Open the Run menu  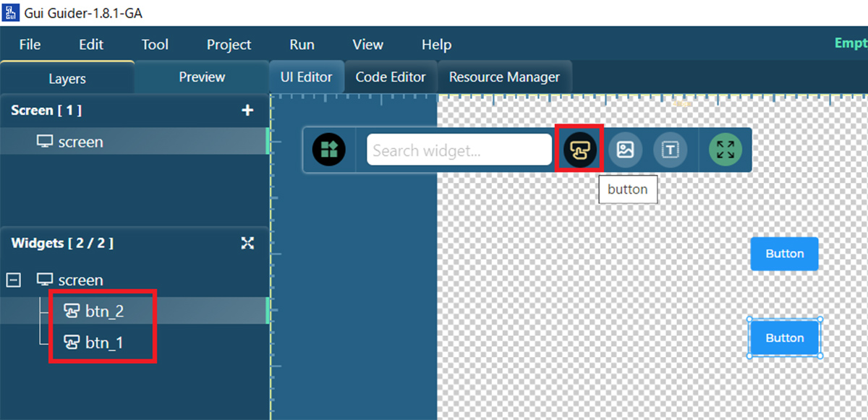click(x=302, y=45)
